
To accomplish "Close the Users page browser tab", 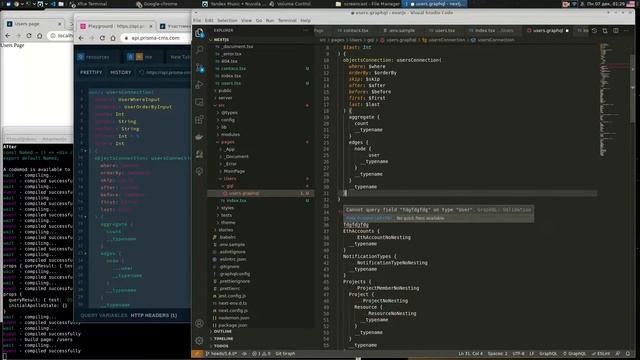I will [x=60, y=24].
